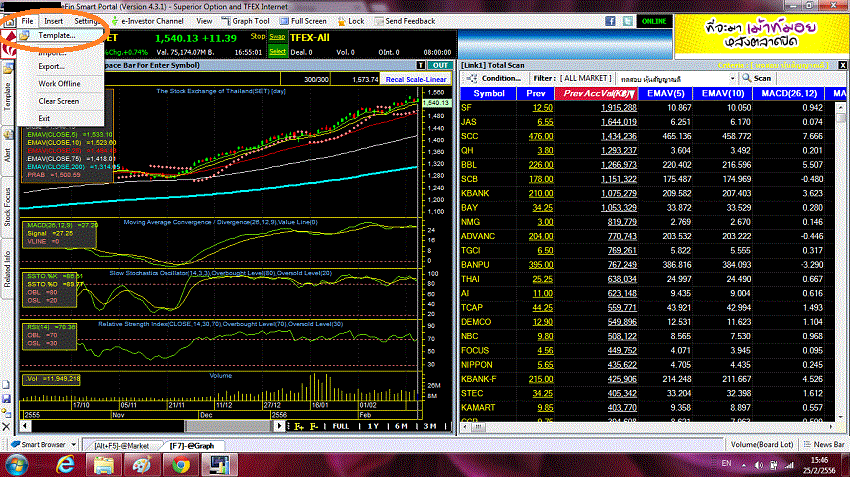850x477 pixels.
Task: Select symbol KBANK in the scan list
Action: click(475, 193)
